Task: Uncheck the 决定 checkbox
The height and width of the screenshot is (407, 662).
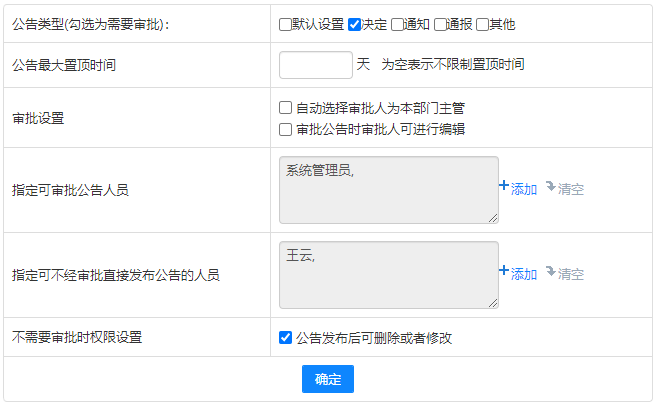Action: coord(354,24)
